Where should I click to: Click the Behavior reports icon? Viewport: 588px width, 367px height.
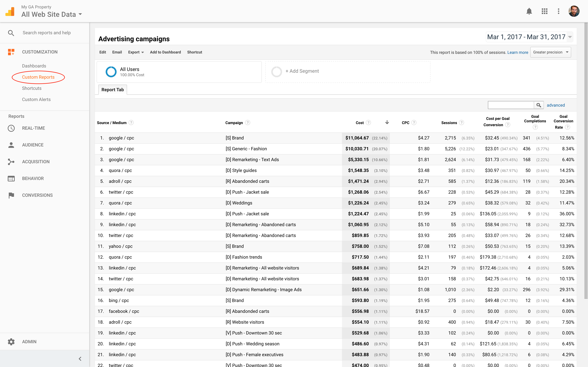coord(11,178)
